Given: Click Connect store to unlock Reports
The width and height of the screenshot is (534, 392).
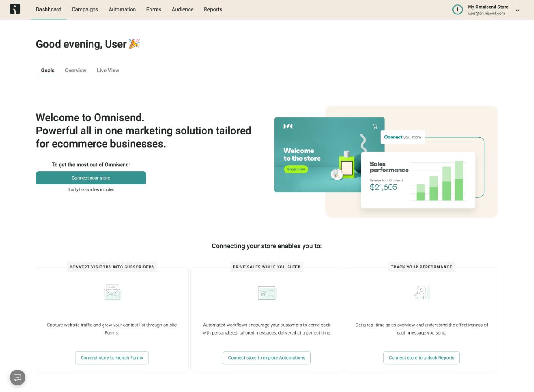Looking at the screenshot, I should click(421, 357).
